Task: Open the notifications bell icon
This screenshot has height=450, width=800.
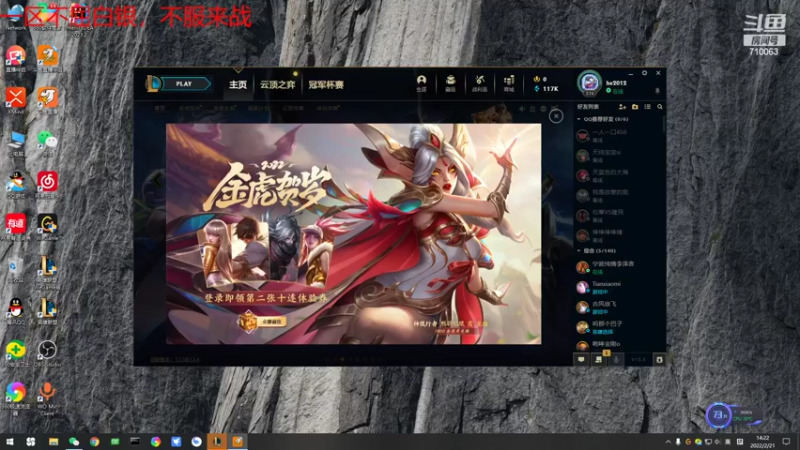Action: [657, 91]
